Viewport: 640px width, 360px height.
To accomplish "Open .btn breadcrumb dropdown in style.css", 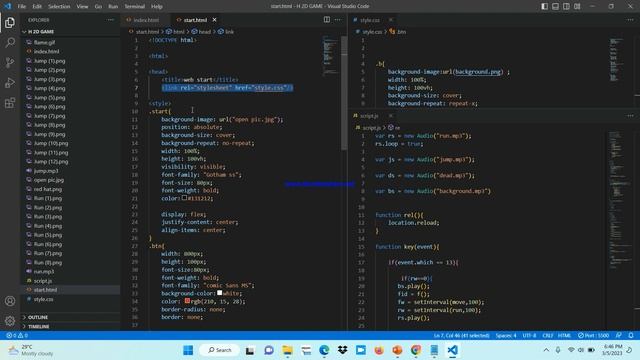I will click(x=398, y=31).
